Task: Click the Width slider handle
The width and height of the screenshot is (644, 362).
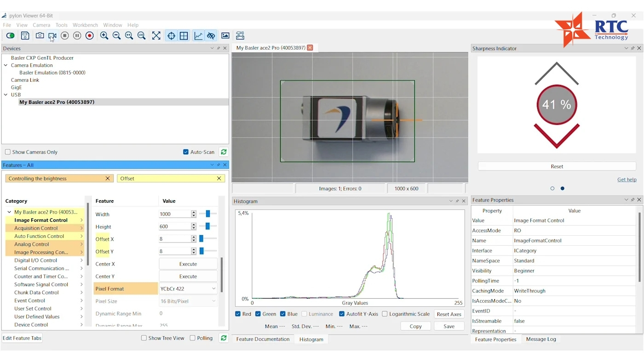Action: click(208, 214)
